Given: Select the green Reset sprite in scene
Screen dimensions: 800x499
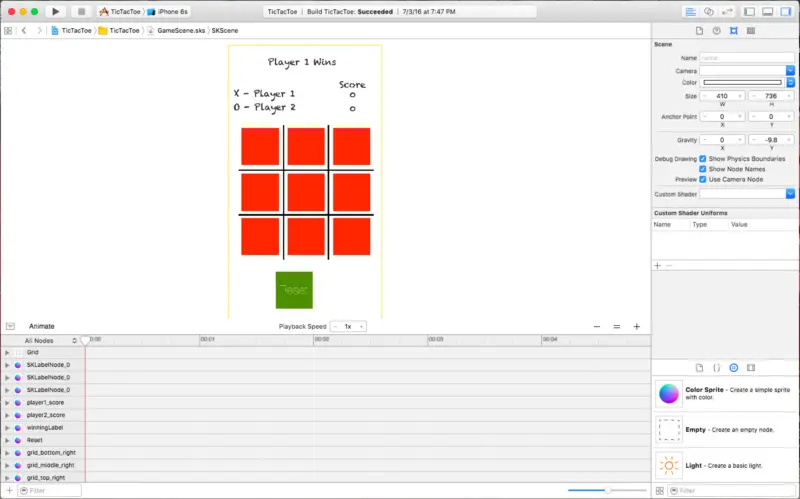Looking at the screenshot, I should 294,290.
